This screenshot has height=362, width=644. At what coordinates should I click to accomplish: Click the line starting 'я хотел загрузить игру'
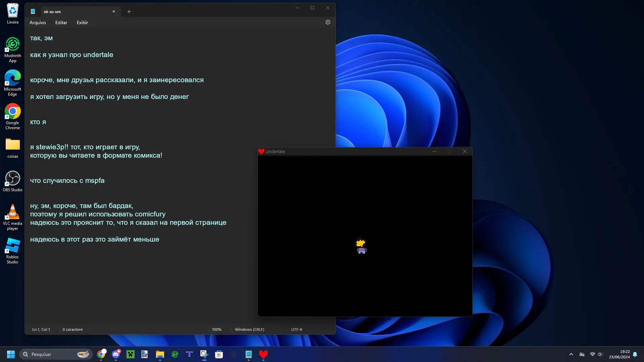(109, 97)
